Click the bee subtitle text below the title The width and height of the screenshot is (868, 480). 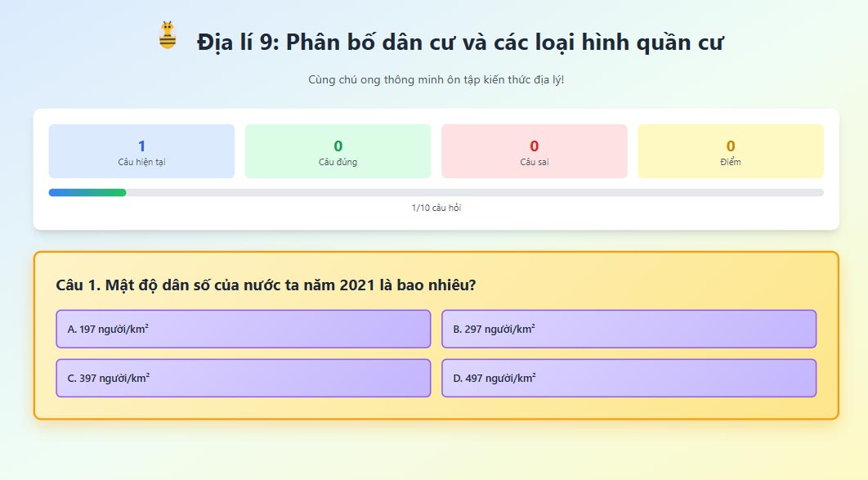[434, 79]
